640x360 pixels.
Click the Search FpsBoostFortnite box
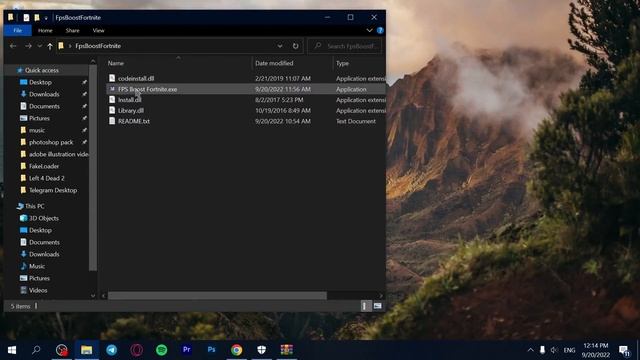point(345,46)
